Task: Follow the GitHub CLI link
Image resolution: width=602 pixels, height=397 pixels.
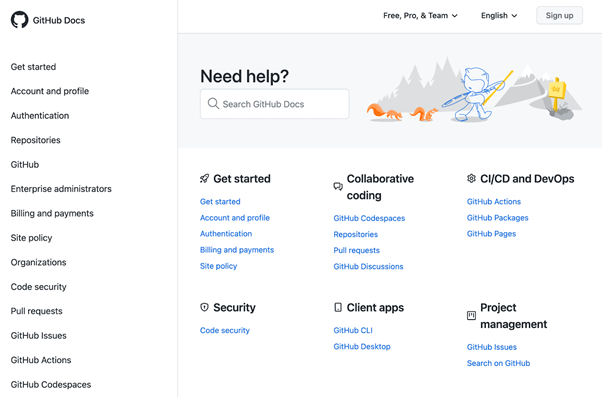Action: point(353,330)
